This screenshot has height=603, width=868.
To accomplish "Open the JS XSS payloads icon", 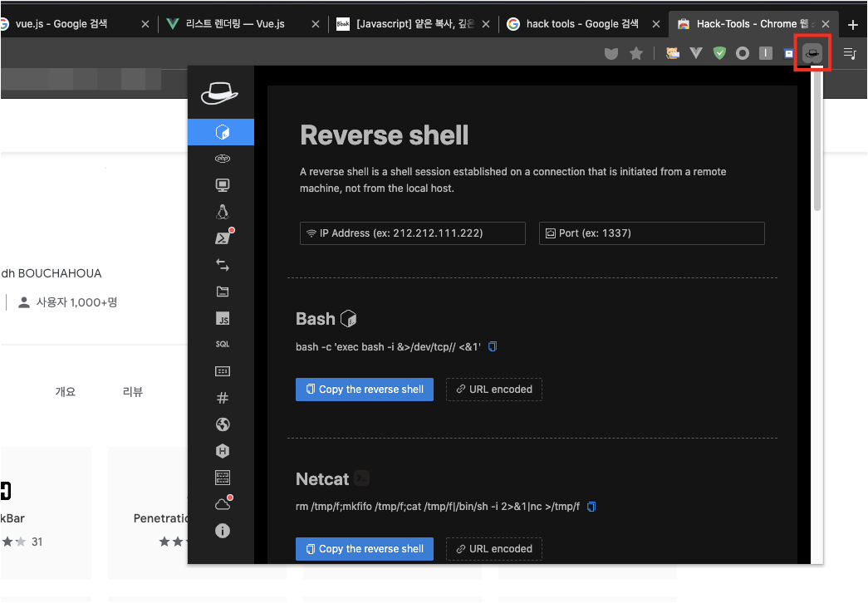I will (222, 318).
